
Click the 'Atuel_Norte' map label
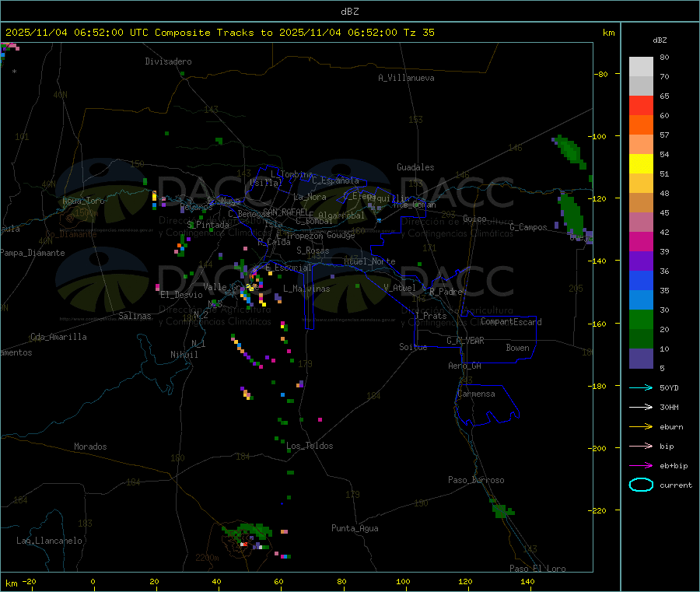click(369, 261)
